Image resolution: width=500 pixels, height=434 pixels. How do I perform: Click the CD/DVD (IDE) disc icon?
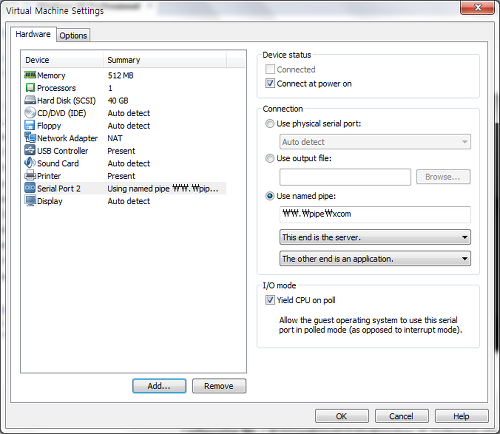30,113
